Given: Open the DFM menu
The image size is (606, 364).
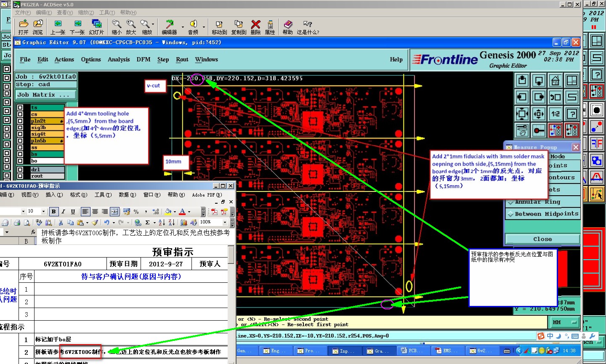Looking at the screenshot, I should 144,59.
